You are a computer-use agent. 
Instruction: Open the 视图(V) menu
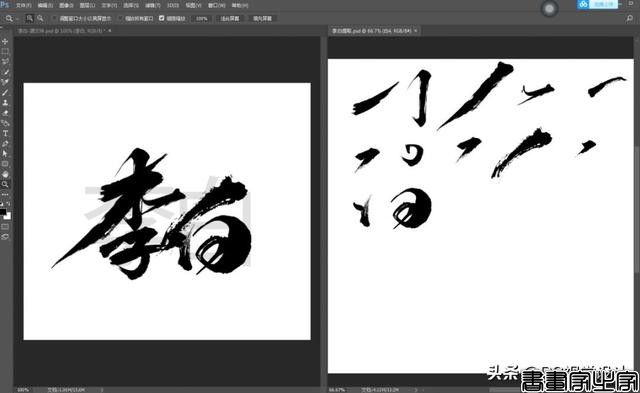[x=193, y=5]
